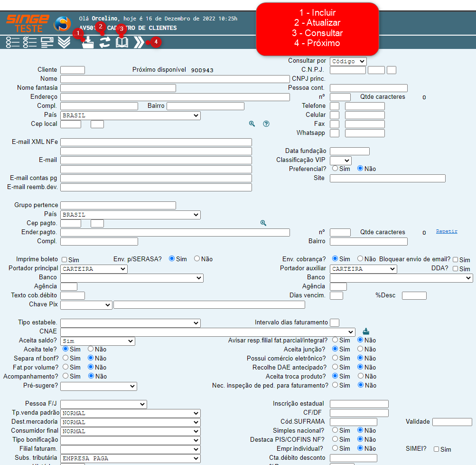This screenshot has height=465, width=476.
Task: Check the DDA Sim checkbox
Action: (x=456, y=269)
